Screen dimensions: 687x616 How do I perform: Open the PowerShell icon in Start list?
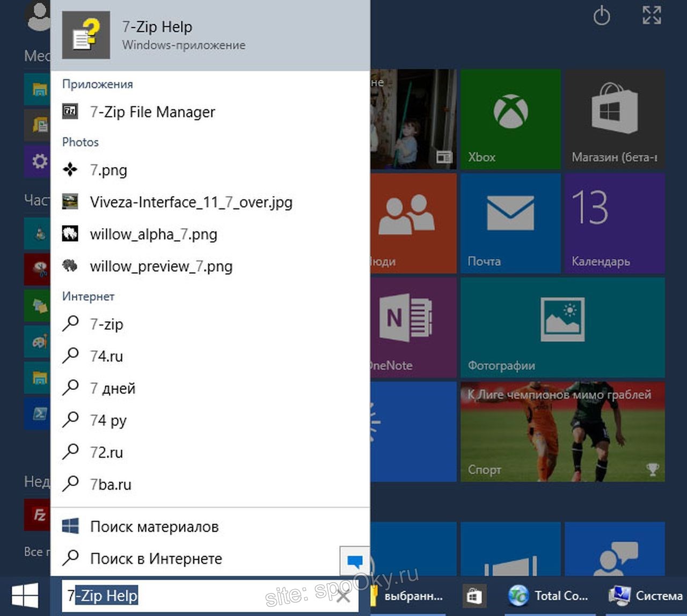coord(38,414)
